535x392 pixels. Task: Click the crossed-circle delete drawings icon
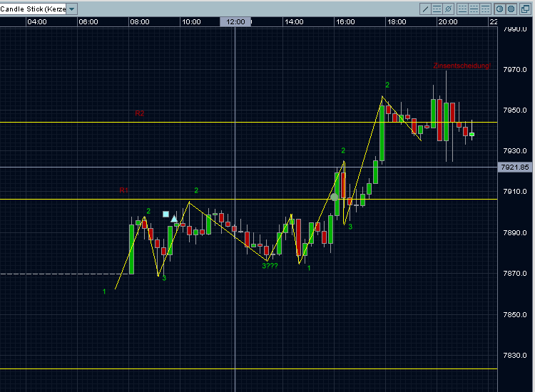[448, 9]
